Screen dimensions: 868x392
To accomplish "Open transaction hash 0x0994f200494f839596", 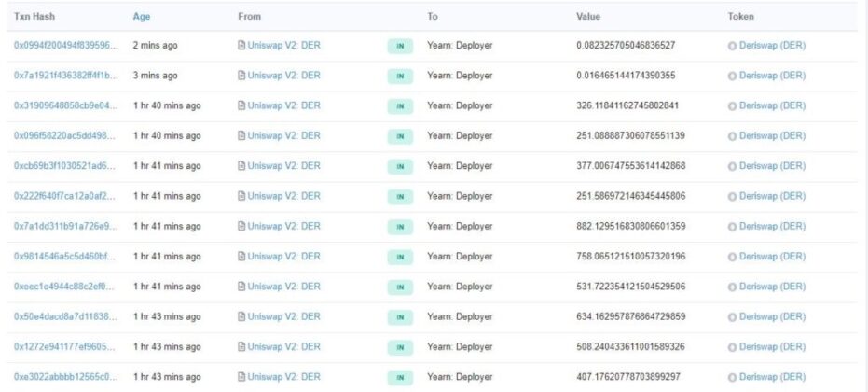I will click(x=66, y=46).
